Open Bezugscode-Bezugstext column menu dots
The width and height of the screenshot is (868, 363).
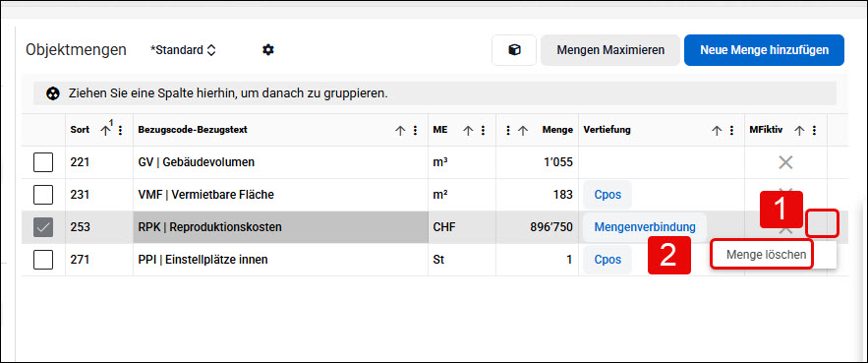[415, 130]
